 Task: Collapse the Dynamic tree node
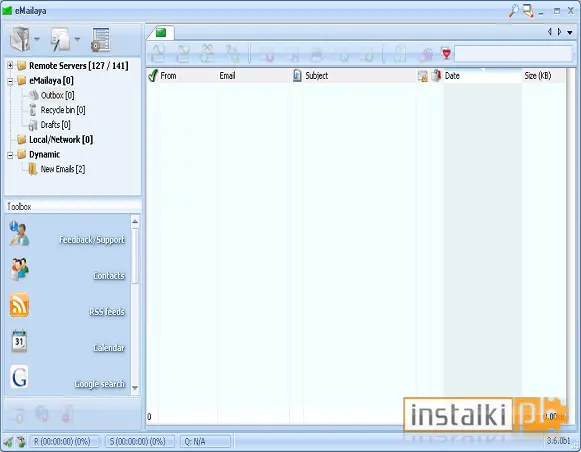10,154
